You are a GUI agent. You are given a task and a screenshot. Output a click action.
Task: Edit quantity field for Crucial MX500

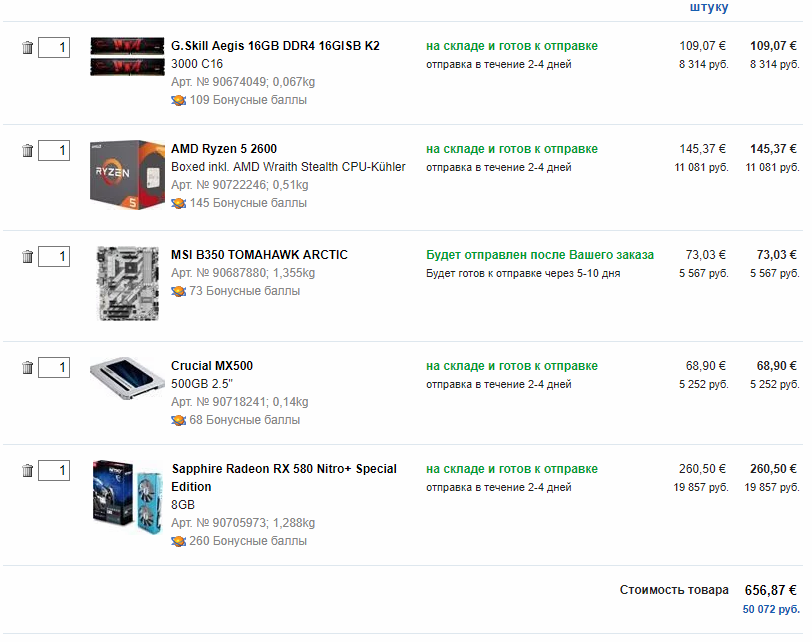point(54,368)
